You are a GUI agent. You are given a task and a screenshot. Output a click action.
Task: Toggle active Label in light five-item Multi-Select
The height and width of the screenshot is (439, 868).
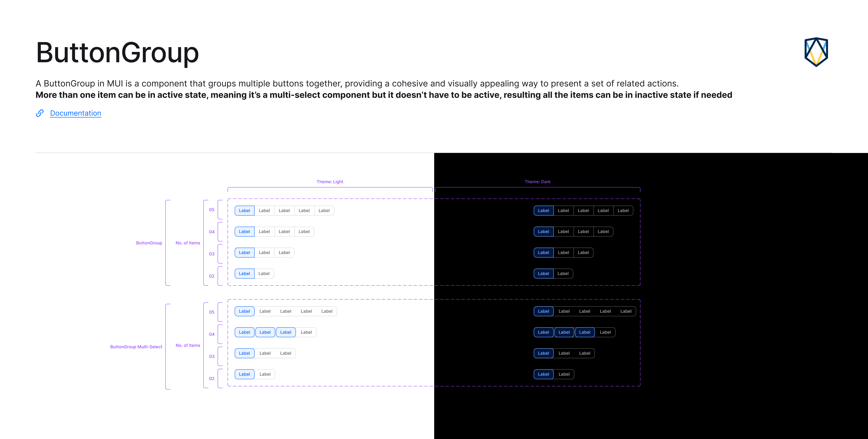click(245, 311)
